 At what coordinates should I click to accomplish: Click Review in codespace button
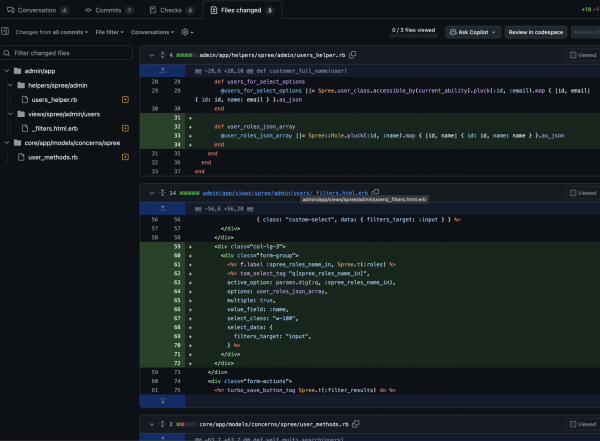(535, 32)
